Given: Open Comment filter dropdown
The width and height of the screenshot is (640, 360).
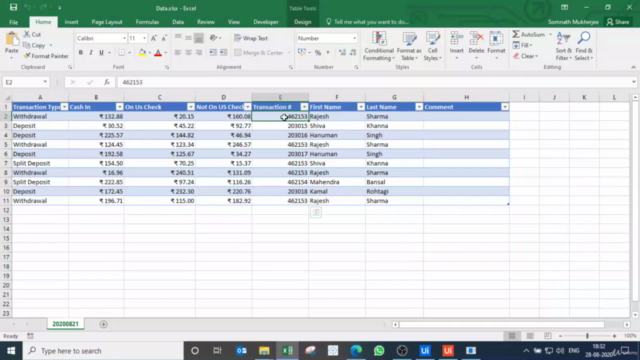Looking at the screenshot, I should pyautogui.click(x=505, y=107).
